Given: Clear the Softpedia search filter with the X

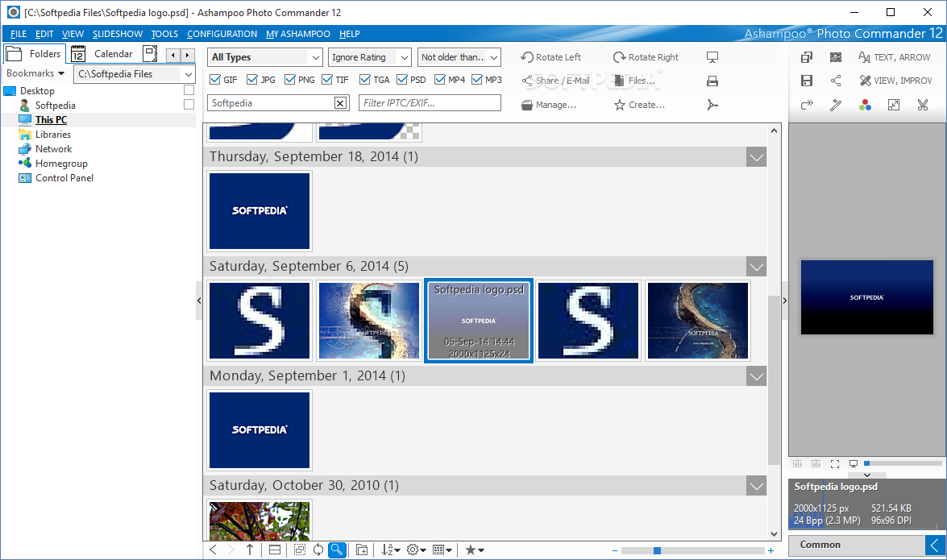Looking at the screenshot, I should coord(341,103).
